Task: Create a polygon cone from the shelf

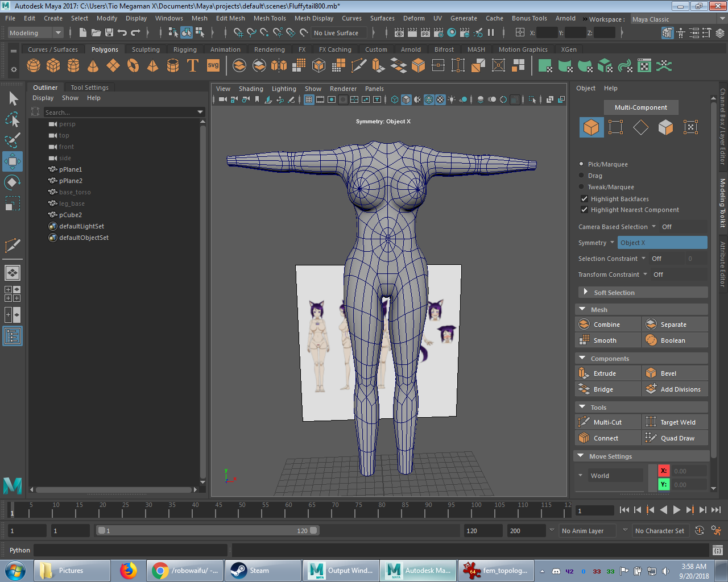Action: pyautogui.click(x=93, y=66)
